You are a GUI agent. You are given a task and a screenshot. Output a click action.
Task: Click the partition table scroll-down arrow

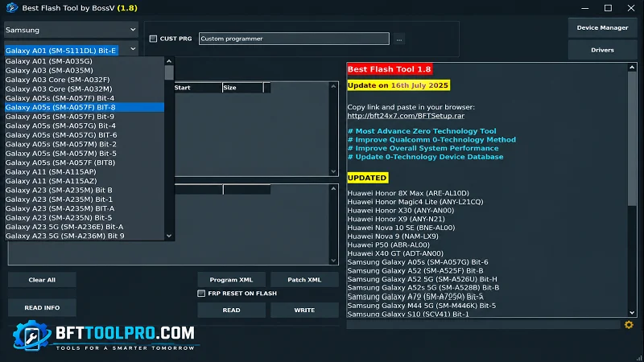click(x=333, y=171)
